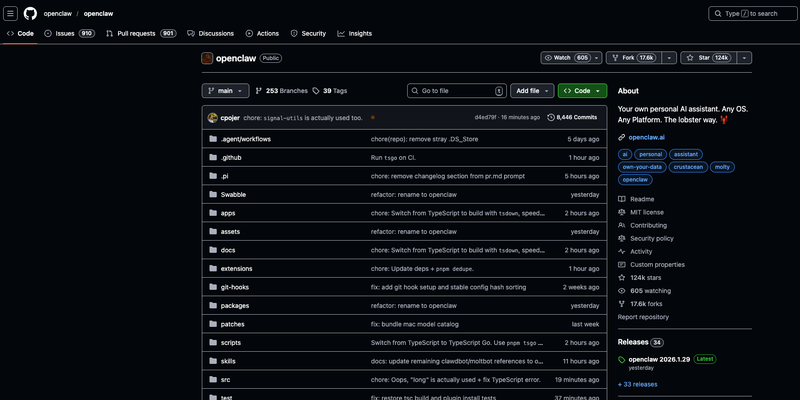The image size is (800, 400).
Task: Open the + 33 releases link
Action: pyautogui.click(x=637, y=384)
